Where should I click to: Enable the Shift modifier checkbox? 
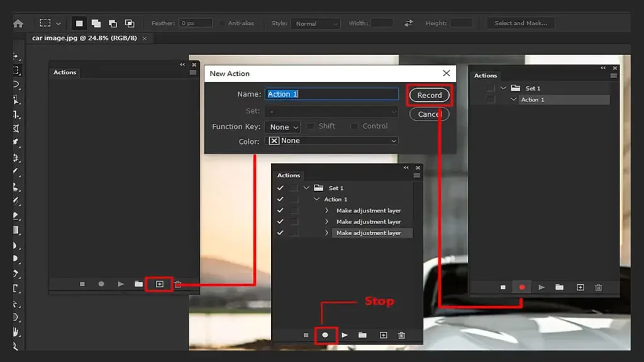(x=311, y=126)
